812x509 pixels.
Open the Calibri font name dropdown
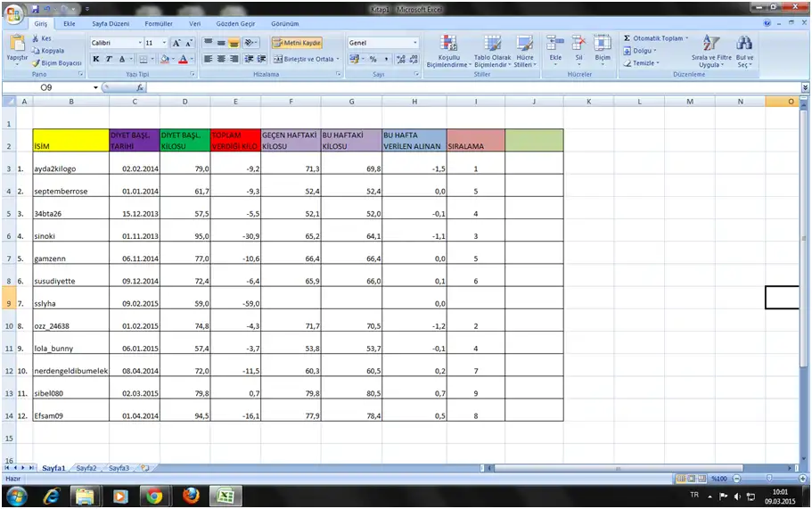click(x=138, y=43)
